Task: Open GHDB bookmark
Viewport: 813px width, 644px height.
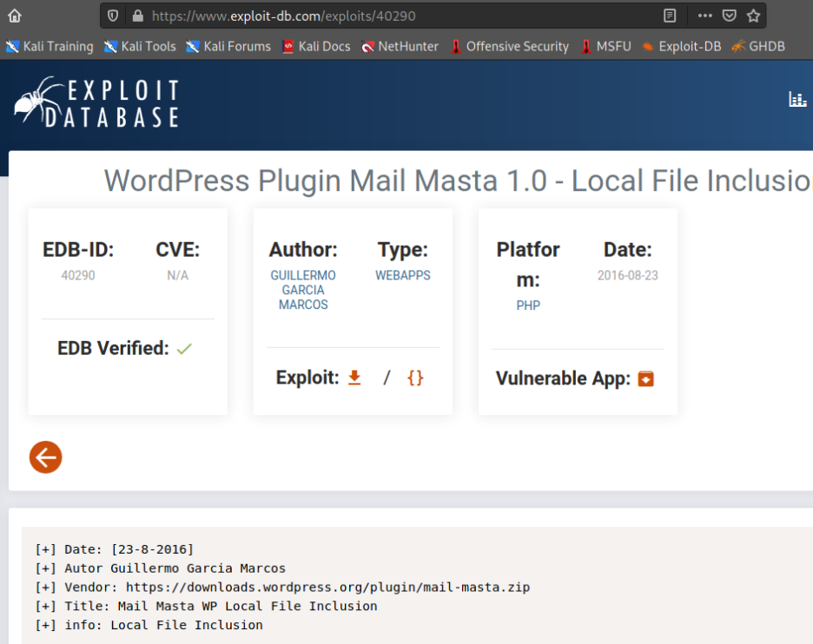Action: click(x=758, y=47)
